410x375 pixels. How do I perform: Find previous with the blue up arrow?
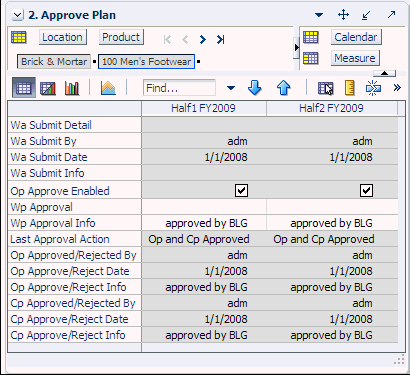[x=284, y=88]
